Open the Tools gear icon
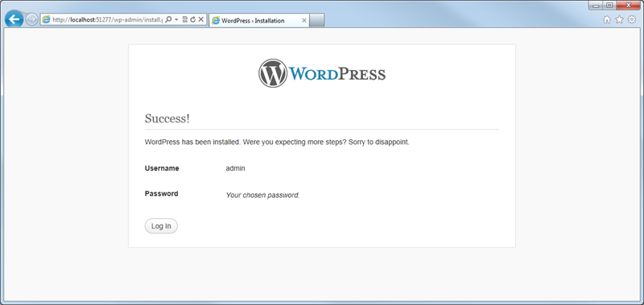The height and width of the screenshot is (305, 644). [632, 19]
